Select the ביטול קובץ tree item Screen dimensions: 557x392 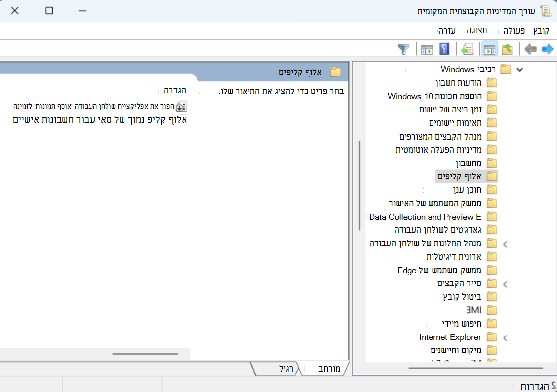[462, 297]
